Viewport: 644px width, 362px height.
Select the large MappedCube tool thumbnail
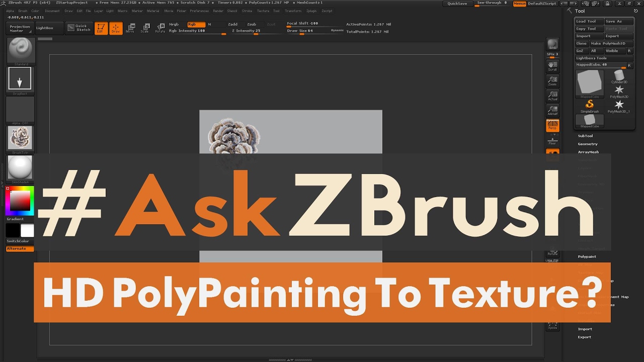pyautogui.click(x=590, y=83)
